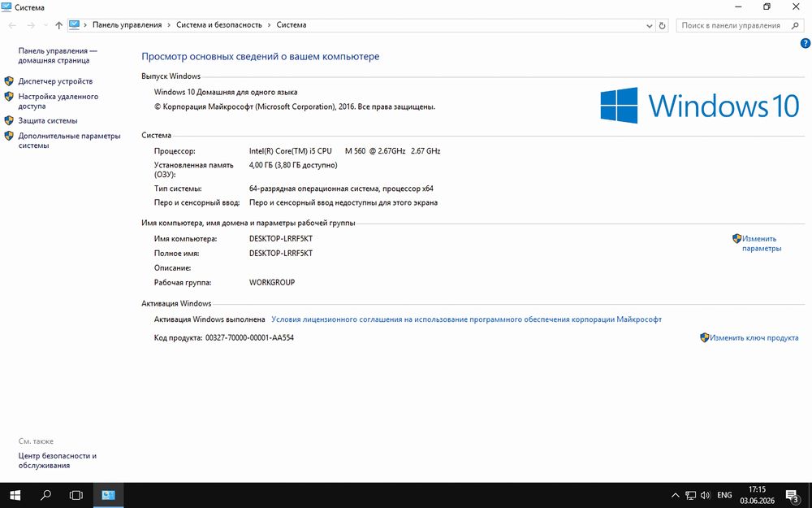
Task: Show hidden tray icons chevron
Action: point(676,495)
